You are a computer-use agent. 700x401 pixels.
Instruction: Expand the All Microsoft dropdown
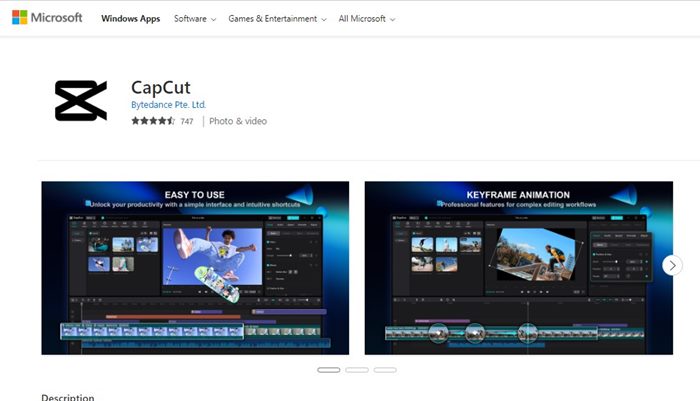366,19
